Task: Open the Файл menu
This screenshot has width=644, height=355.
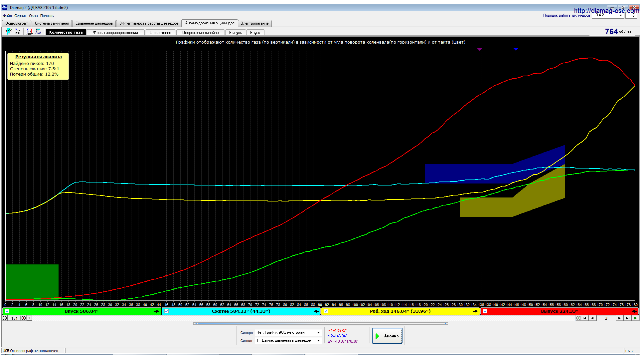Action: pyautogui.click(x=7, y=16)
